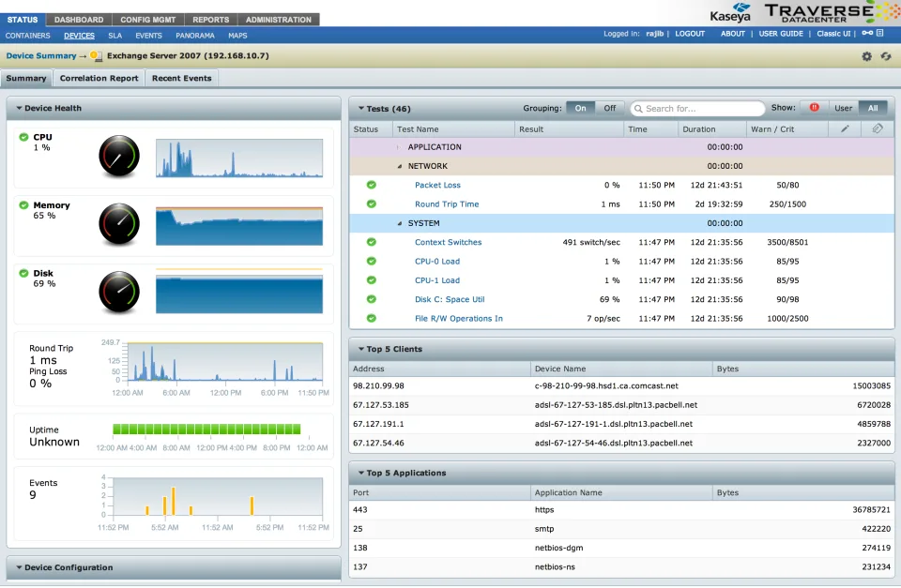Click Disk C: Space Util status icon
The width and height of the screenshot is (901, 588).
[x=372, y=299]
